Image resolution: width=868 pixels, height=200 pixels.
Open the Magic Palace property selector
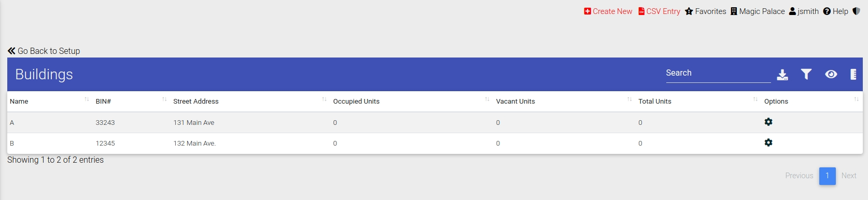click(x=758, y=11)
